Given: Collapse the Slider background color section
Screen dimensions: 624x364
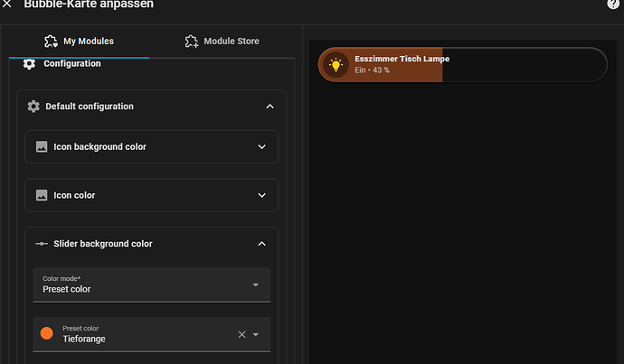Looking at the screenshot, I should pyautogui.click(x=262, y=244).
